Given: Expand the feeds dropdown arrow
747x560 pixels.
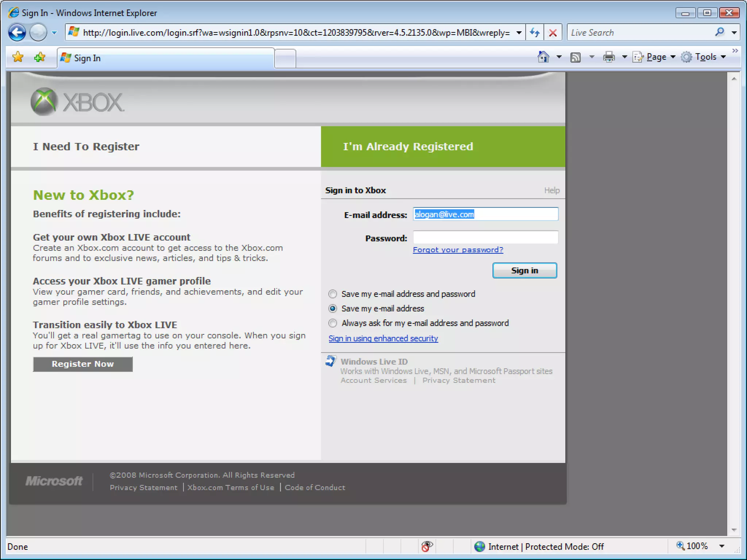Looking at the screenshot, I should coord(592,57).
